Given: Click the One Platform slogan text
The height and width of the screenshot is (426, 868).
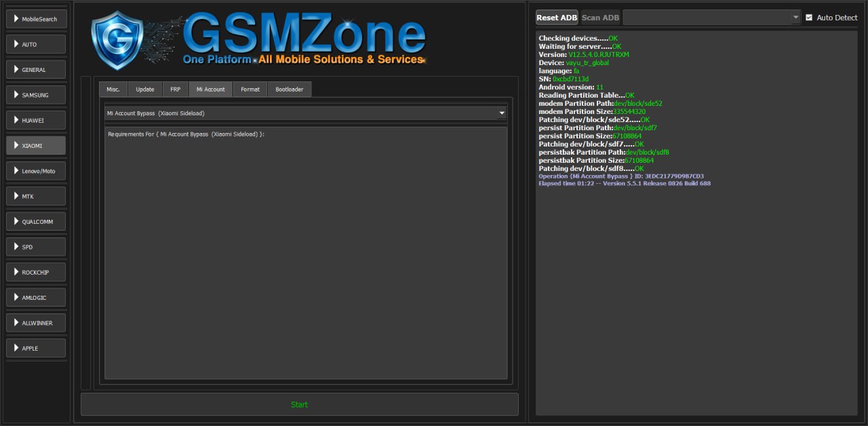Looking at the screenshot, I should tap(303, 60).
